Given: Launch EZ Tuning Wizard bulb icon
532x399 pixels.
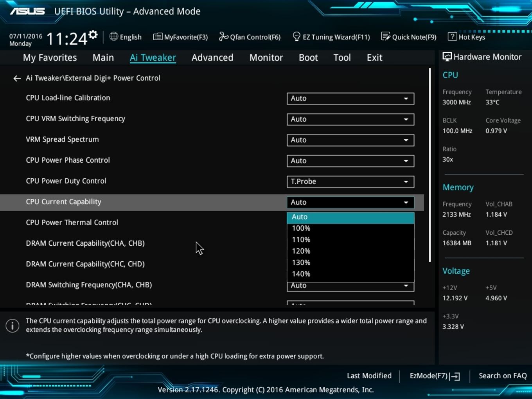Looking at the screenshot, I should (297, 37).
